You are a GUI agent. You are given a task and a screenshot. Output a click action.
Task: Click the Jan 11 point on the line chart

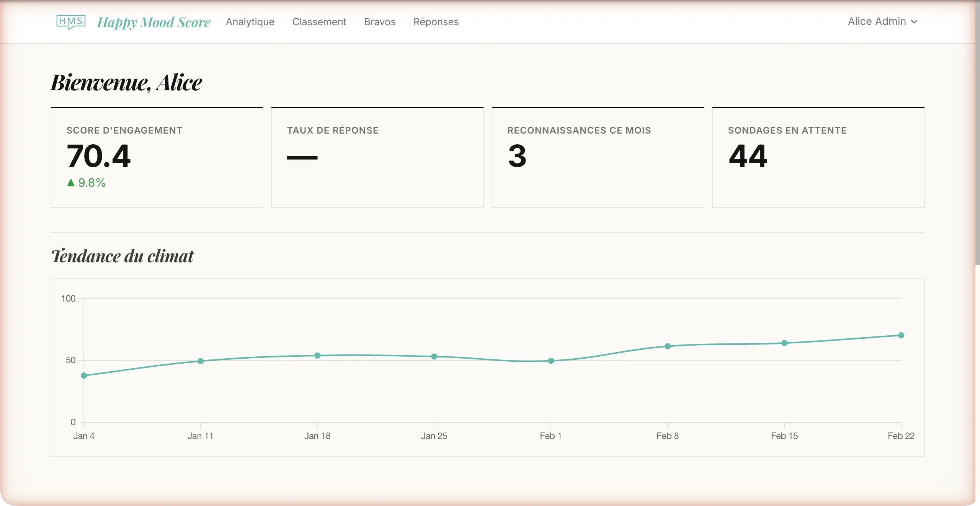pos(200,361)
